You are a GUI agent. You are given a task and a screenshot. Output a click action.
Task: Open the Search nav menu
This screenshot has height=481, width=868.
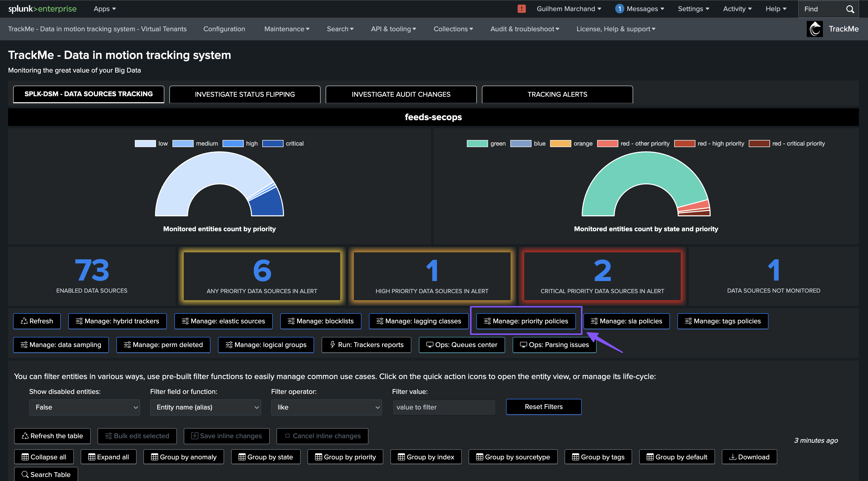click(340, 29)
